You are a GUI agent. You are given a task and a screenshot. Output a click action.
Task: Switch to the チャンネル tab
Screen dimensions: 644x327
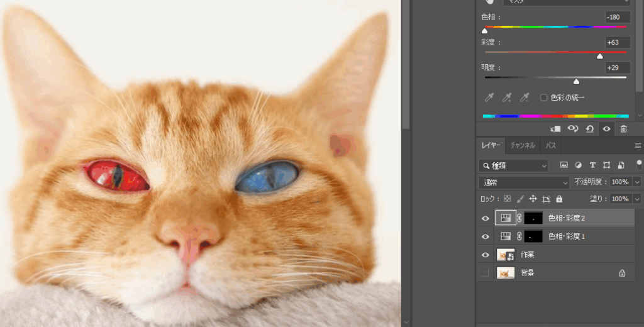point(522,146)
